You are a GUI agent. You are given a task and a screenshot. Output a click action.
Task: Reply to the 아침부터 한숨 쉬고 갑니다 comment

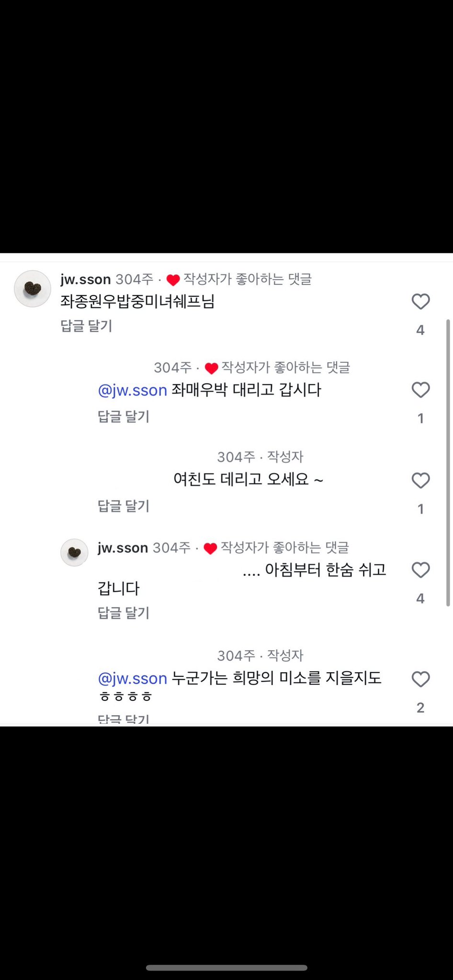(x=124, y=613)
